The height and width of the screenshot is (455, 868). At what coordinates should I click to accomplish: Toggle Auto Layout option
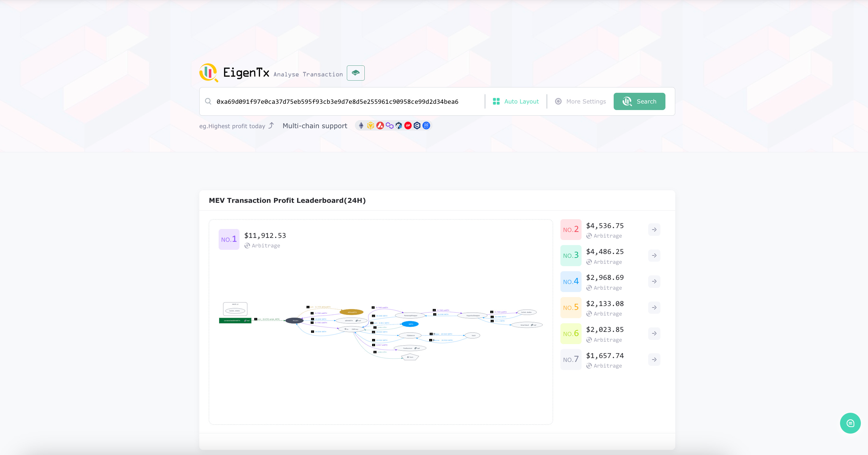coord(516,101)
